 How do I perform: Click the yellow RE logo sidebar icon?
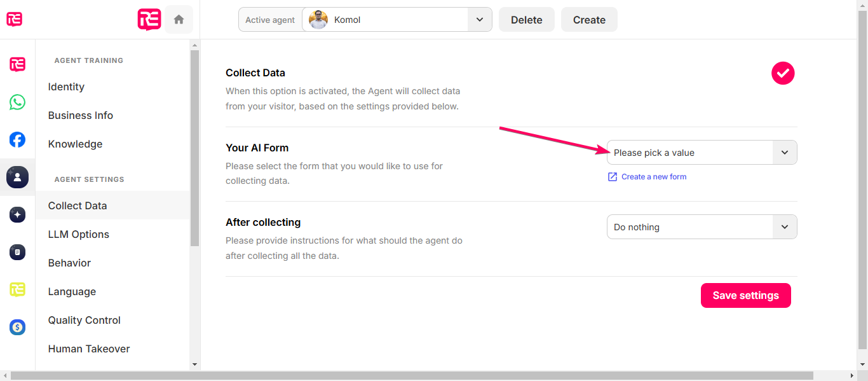[17, 290]
